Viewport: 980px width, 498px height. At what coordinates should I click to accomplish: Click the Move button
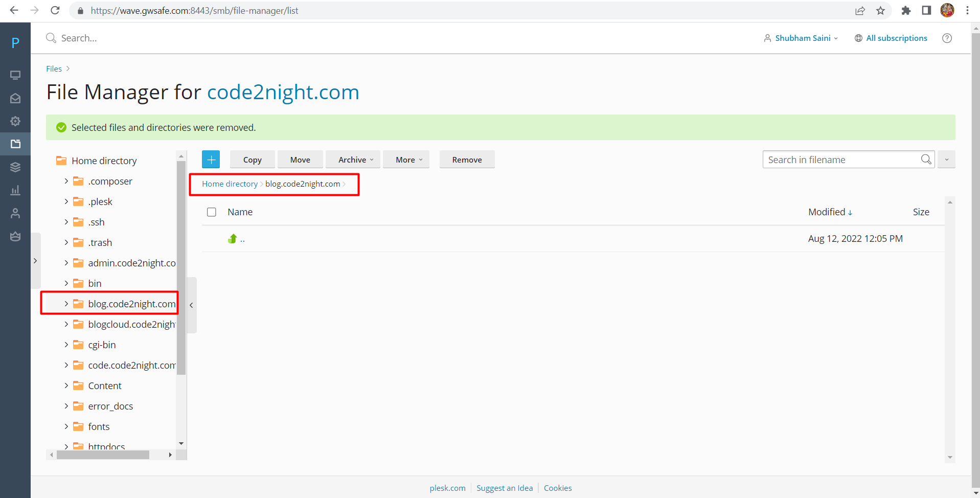300,160
